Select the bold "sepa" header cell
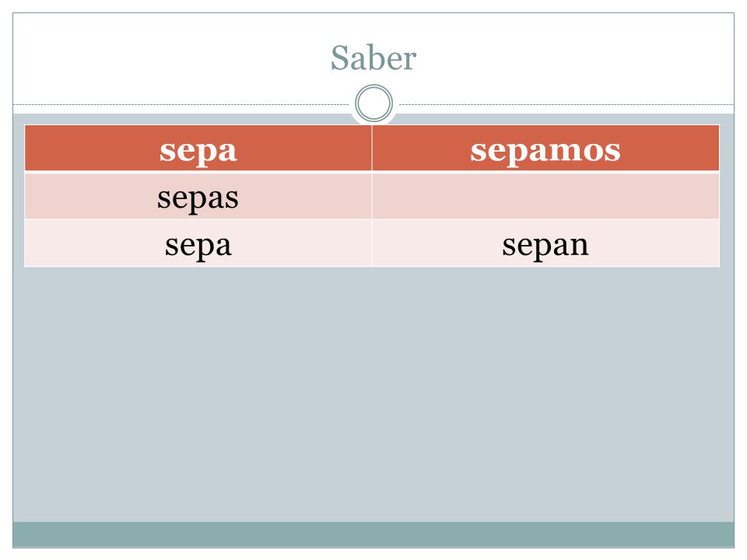 pos(198,148)
